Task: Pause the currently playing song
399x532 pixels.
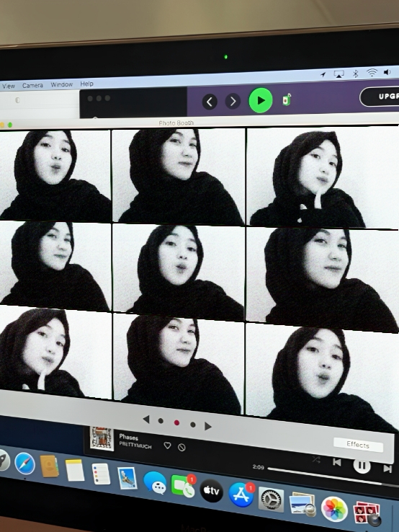Action: click(x=362, y=466)
